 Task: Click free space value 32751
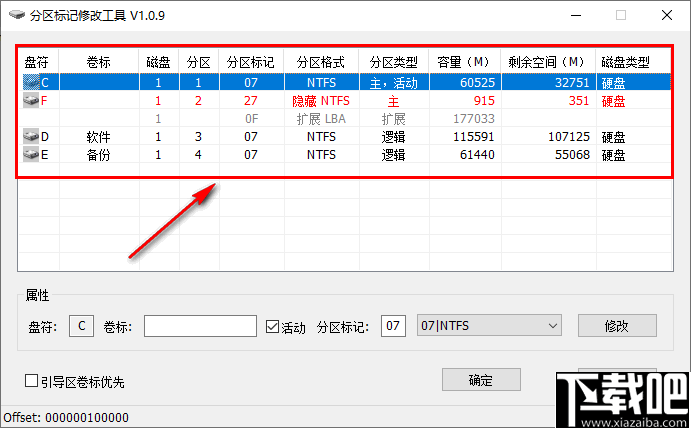[572, 83]
